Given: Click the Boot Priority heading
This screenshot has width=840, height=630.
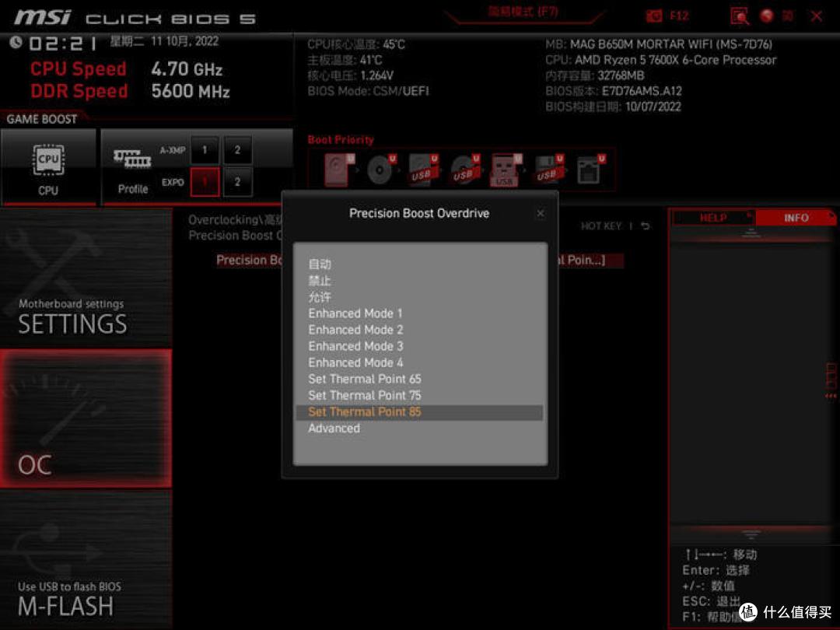Looking at the screenshot, I should [341, 140].
